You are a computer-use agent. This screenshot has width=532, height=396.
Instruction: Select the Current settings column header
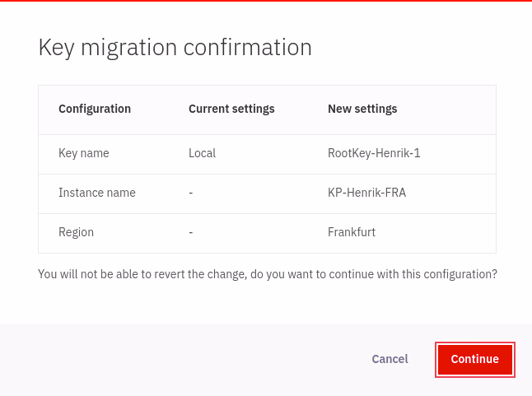(231, 109)
